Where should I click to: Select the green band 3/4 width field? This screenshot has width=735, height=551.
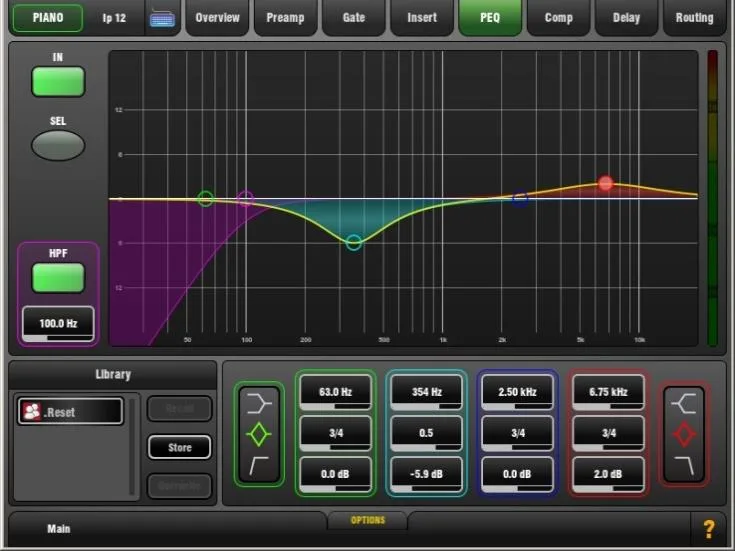tap(335, 433)
